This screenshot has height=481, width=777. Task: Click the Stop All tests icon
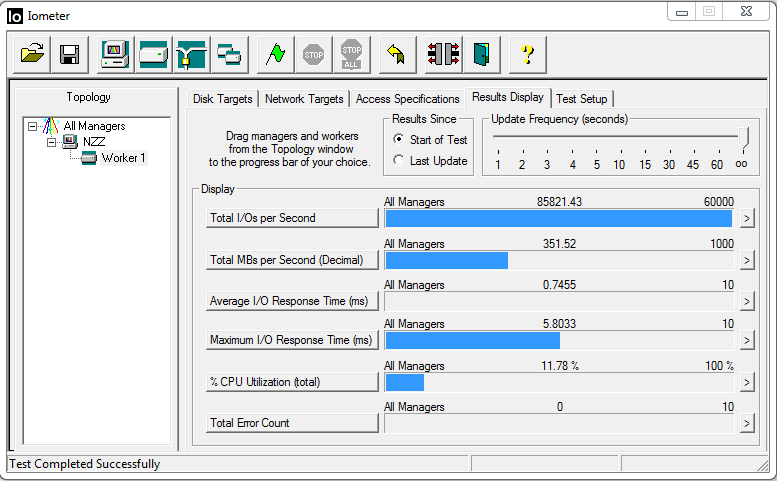click(352, 54)
